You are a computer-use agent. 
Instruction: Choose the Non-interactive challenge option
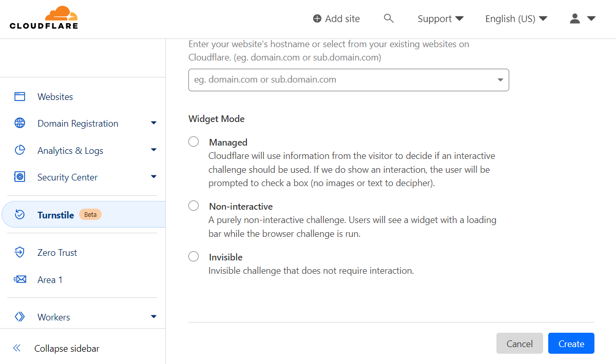194,206
